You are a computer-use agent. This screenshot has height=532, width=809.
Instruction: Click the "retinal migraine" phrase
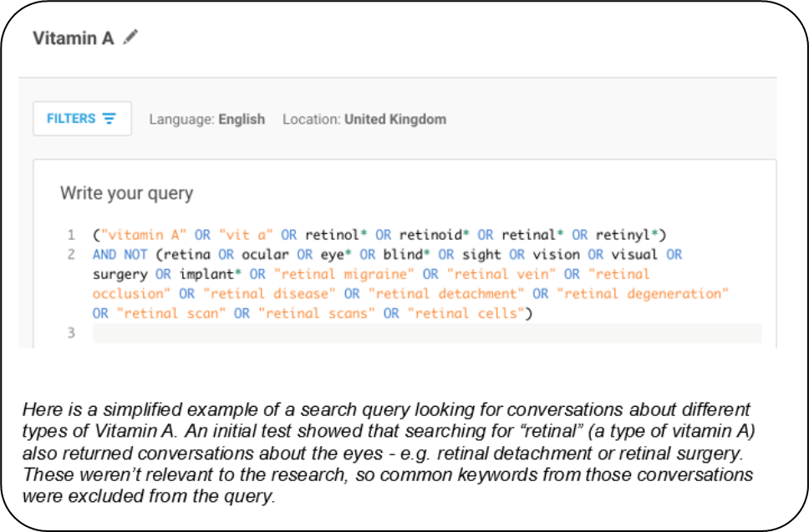coord(343,274)
